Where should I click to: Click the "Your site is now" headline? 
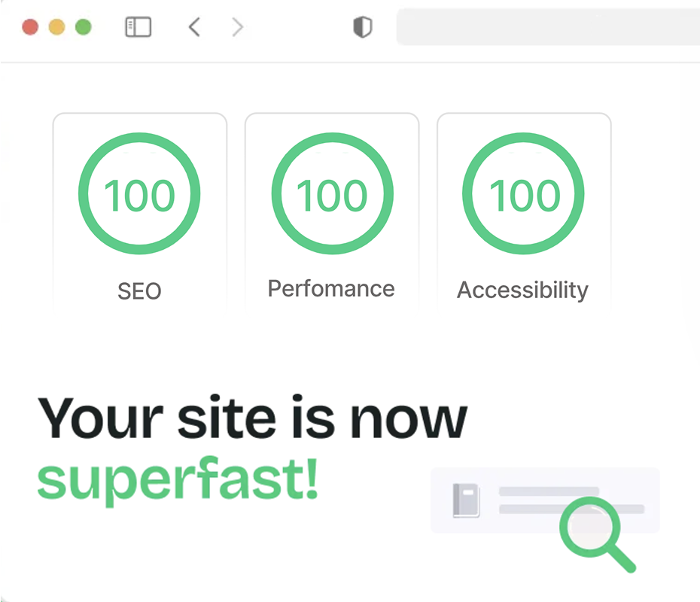pos(252,418)
